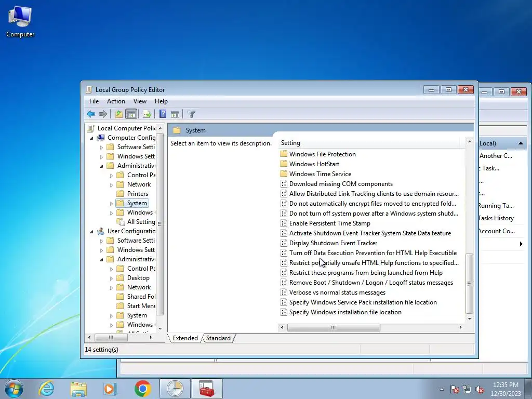Click the User Configuration node icon
Image resolution: width=532 pixels, height=399 pixels.
[x=101, y=231]
